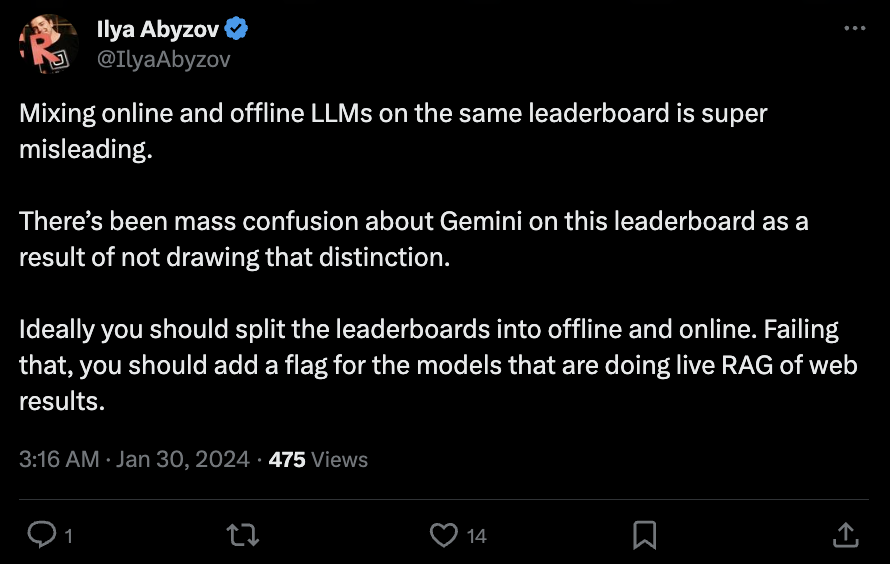The width and height of the screenshot is (890, 564).
Task: Click the Jan 30, 2024 date
Action: point(183,460)
